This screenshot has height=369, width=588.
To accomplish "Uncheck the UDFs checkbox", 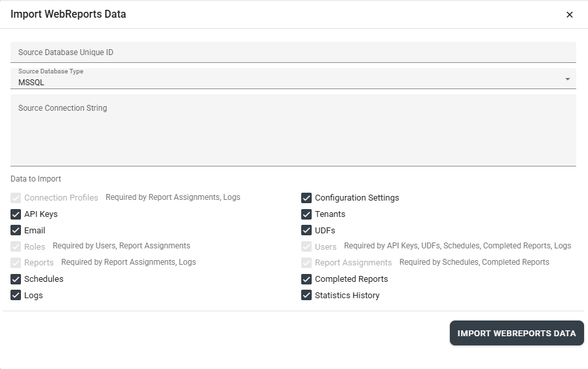I will [x=306, y=231].
